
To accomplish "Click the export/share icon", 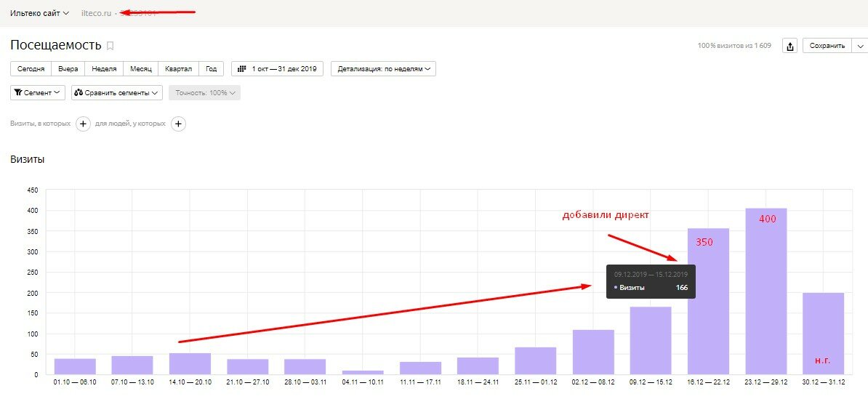I will [x=790, y=46].
